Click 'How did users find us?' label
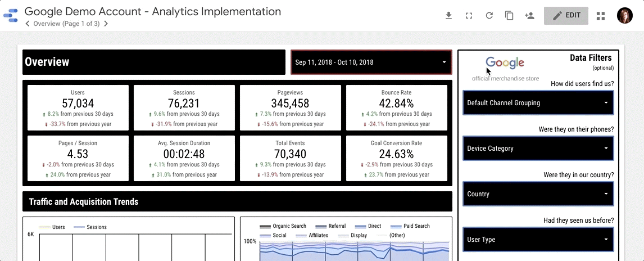 pyautogui.click(x=582, y=84)
